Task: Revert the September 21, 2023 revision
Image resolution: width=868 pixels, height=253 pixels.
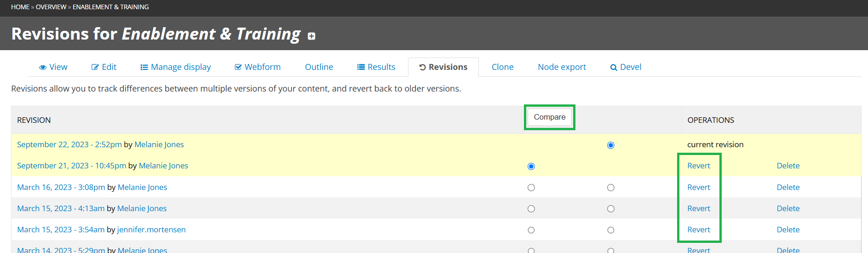Action: (699, 166)
